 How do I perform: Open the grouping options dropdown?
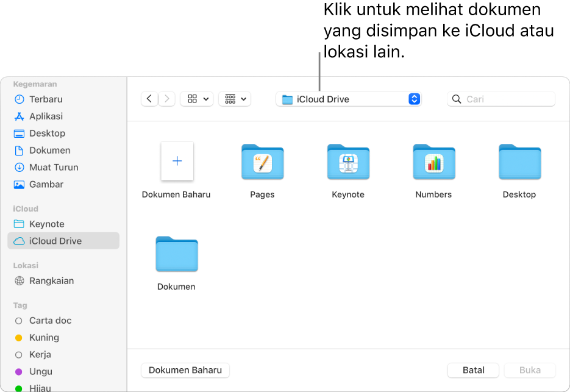point(235,99)
